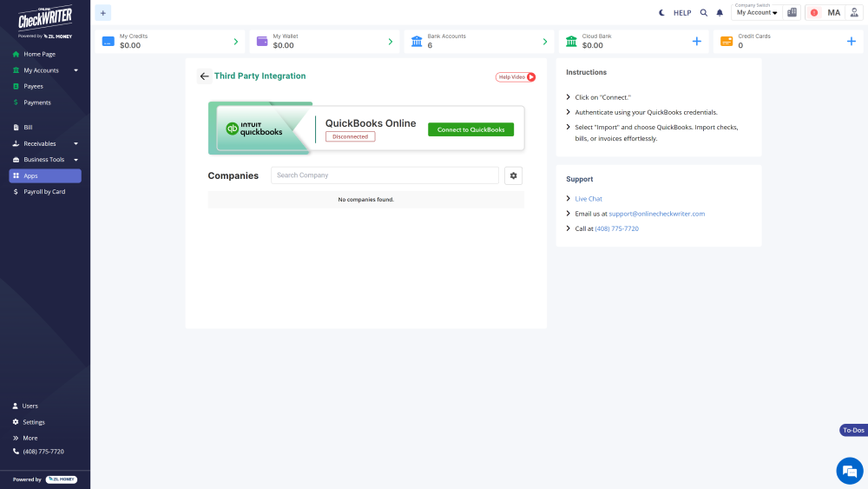Screen dimensions: 868x489
Task: Open the live chat bubble widget
Action: [849, 472]
